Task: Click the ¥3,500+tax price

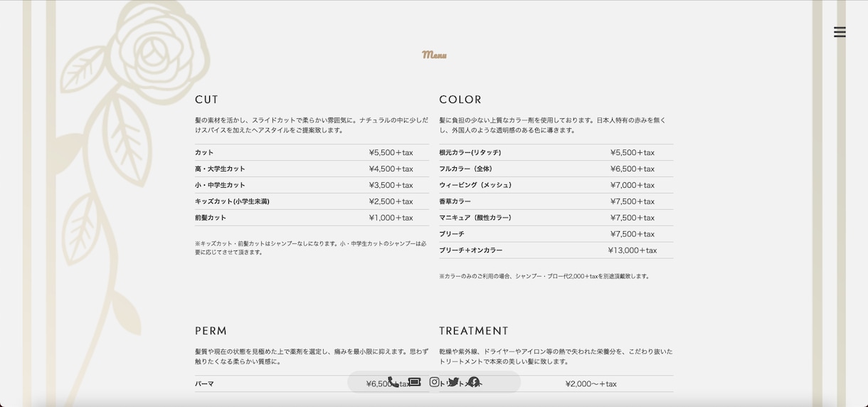Action: [391, 185]
